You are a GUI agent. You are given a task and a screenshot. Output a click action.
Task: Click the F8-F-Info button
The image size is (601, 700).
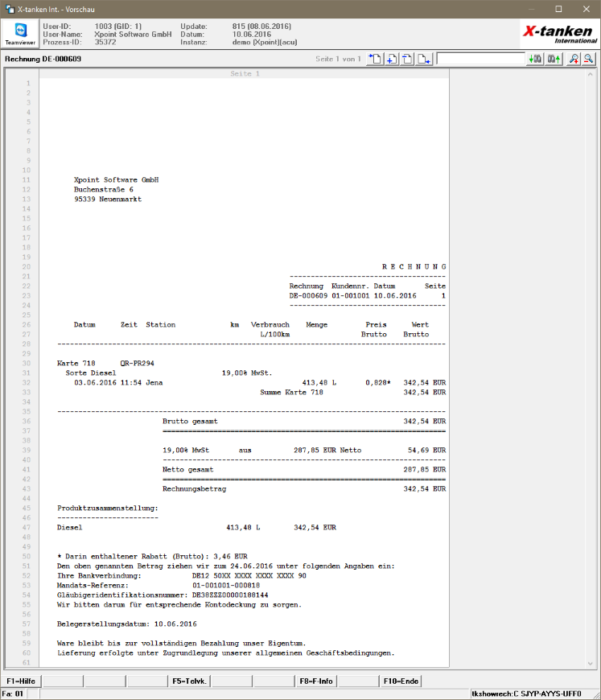(316, 681)
